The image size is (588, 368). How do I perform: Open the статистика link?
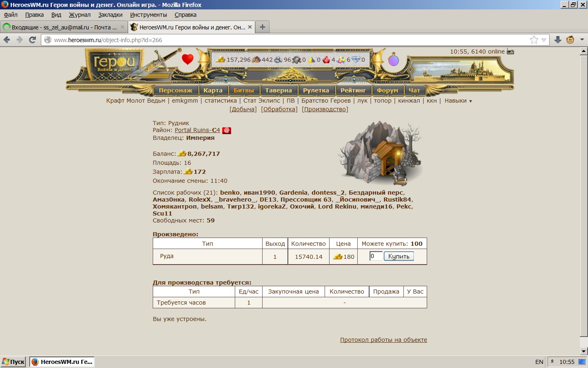tap(220, 101)
